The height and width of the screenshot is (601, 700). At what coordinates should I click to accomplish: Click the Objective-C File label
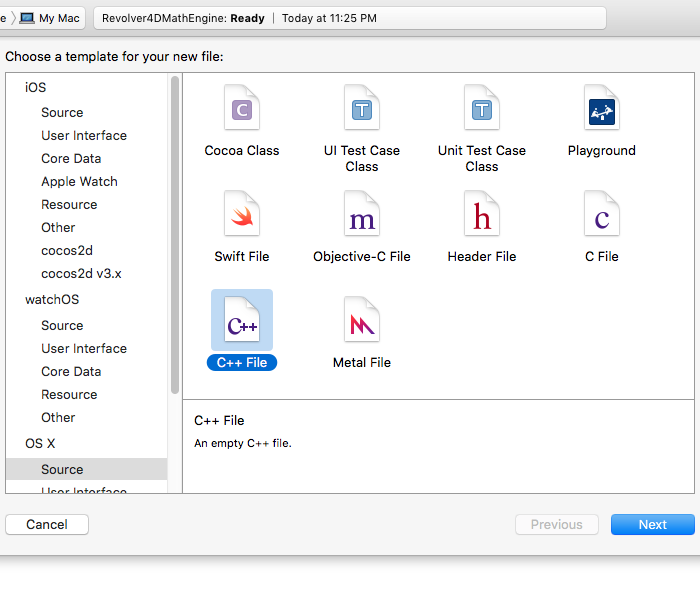point(362,257)
